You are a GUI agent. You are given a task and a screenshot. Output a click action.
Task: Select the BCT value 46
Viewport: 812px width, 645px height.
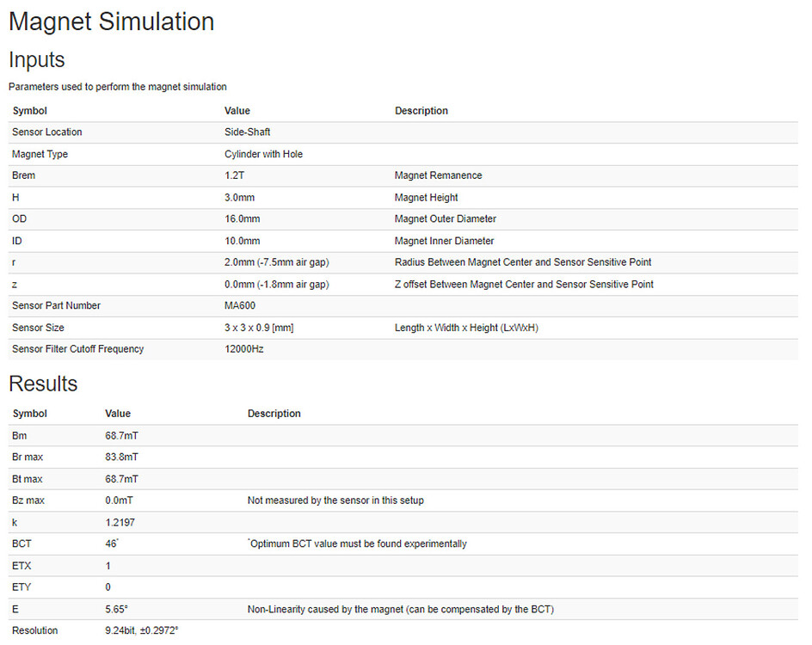(112, 544)
